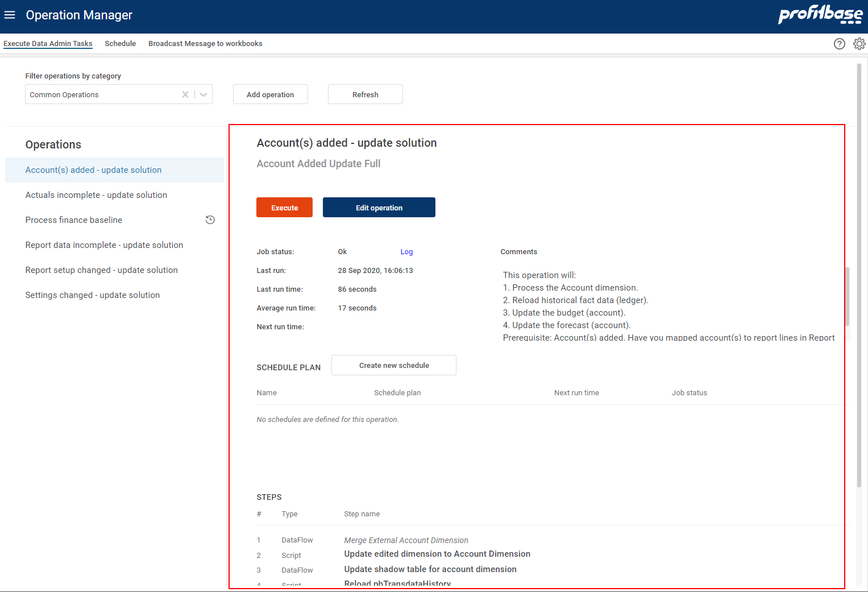Viewport: 868px width, 592px height.
Task: Click the schedule history icon beside Process finance baseline
Action: [x=210, y=220]
